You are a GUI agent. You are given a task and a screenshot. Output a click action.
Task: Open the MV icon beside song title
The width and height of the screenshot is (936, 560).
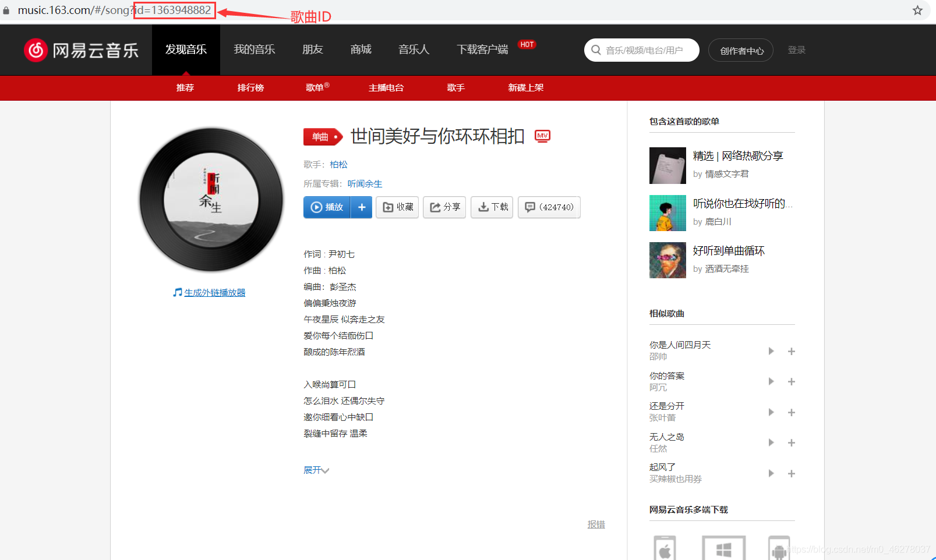tap(542, 136)
